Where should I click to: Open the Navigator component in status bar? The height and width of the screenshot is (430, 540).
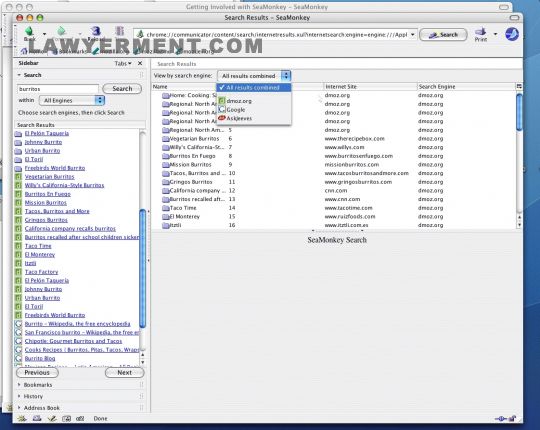[23, 419]
